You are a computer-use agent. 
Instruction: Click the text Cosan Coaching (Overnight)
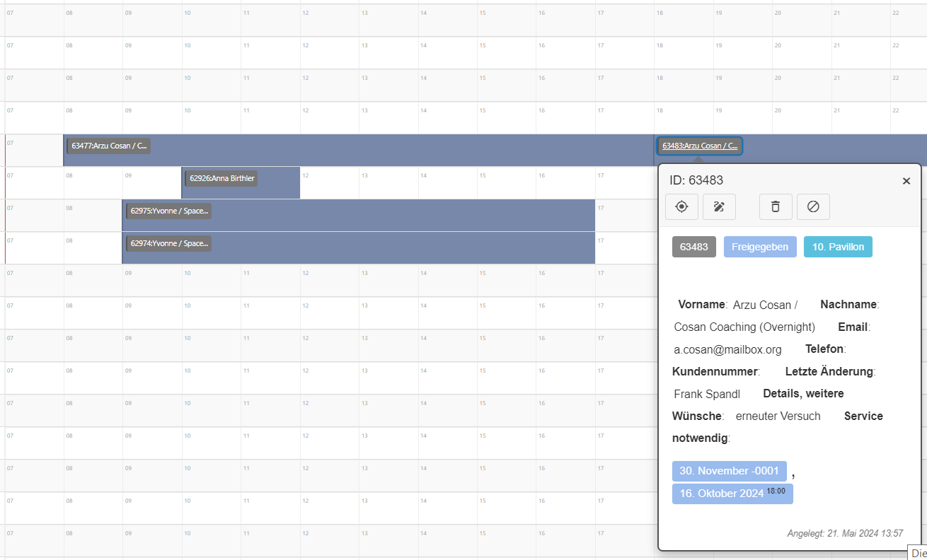744,327
